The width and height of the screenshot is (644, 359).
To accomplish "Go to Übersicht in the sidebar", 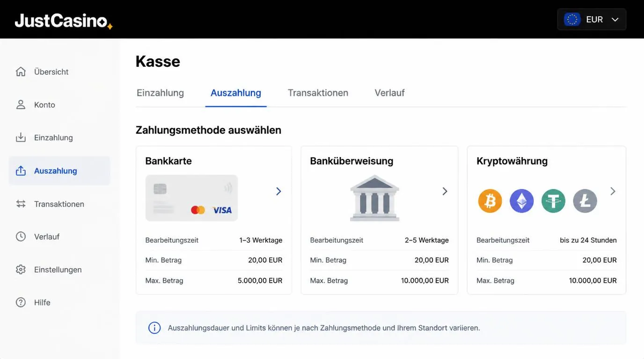I will point(59,72).
